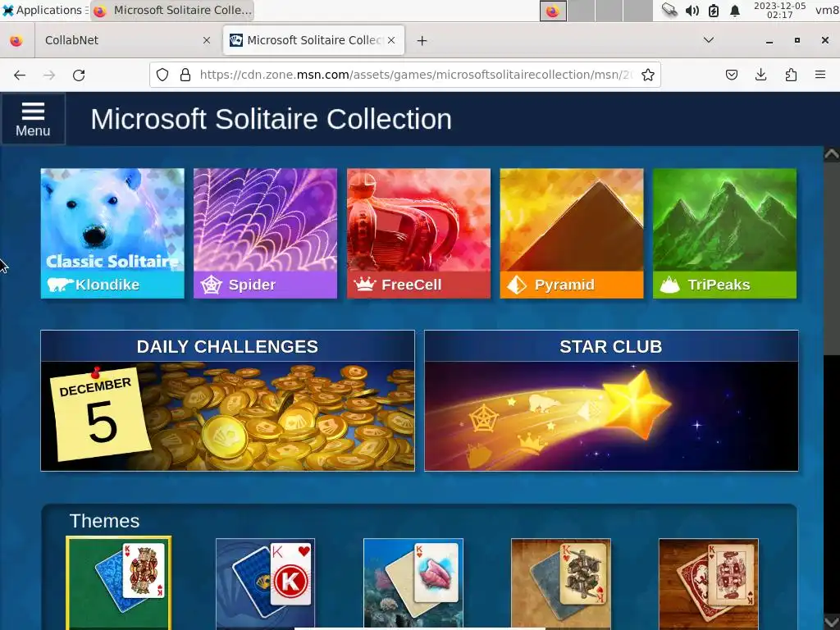Adjust the volume speaker icon
This screenshot has width=840, height=630.
coord(692,10)
